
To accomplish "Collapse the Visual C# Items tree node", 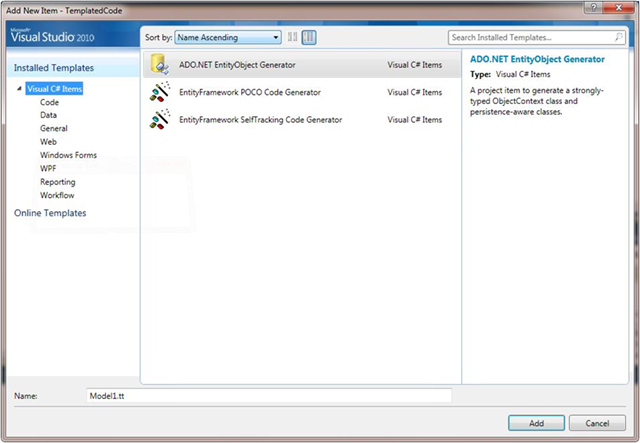I will [x=19, y=88].
